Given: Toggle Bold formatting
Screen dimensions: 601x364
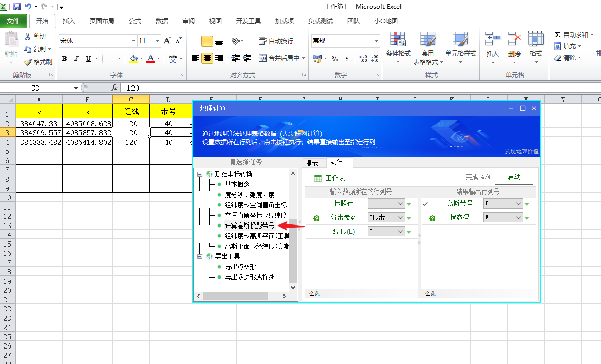Looking at the screenshot, I should pos(65,59).
